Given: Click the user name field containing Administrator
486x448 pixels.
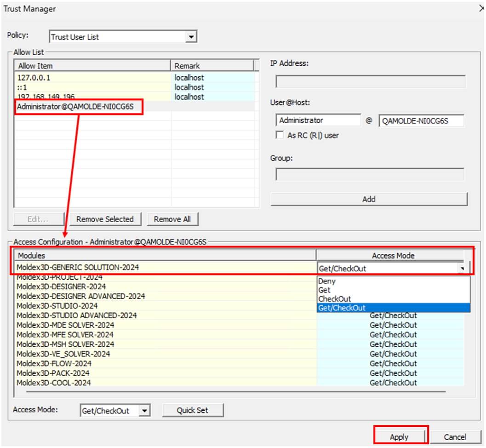Looking at the screenshot, I should tap(318, 121).
